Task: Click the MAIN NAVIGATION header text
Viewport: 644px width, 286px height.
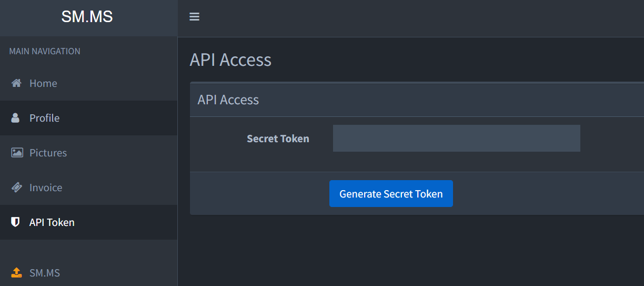Action: click(45, 51)
